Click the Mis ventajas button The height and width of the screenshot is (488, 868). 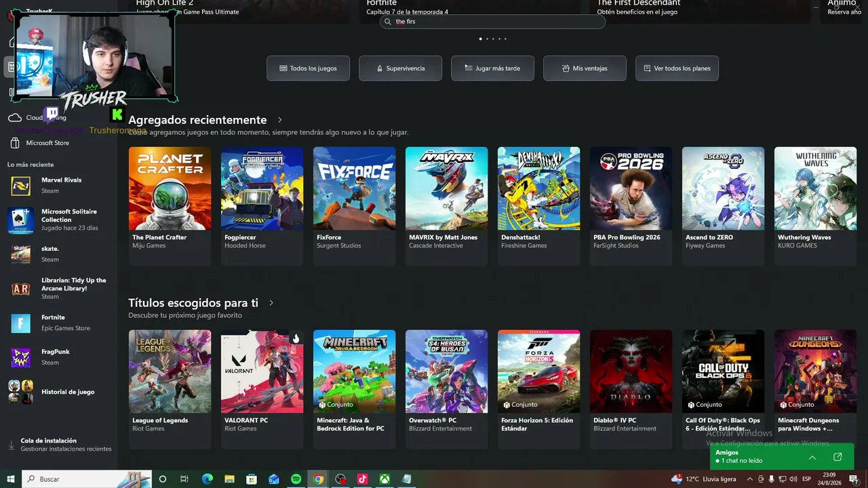point(585,68)
